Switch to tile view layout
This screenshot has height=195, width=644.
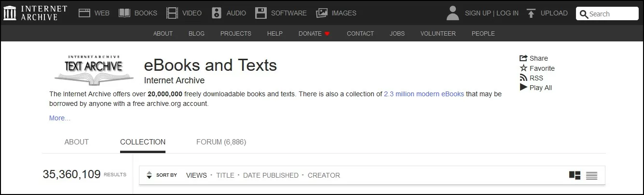tap(575, 175)
